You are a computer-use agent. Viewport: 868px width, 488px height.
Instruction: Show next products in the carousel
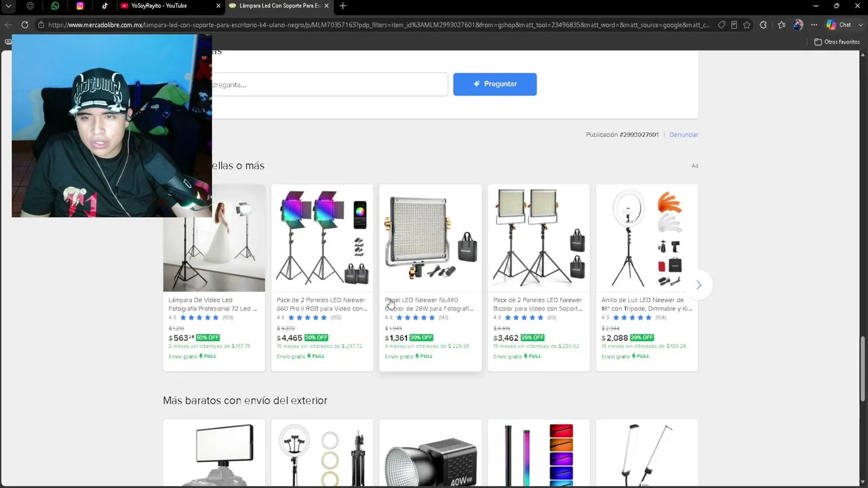[698, 285]
